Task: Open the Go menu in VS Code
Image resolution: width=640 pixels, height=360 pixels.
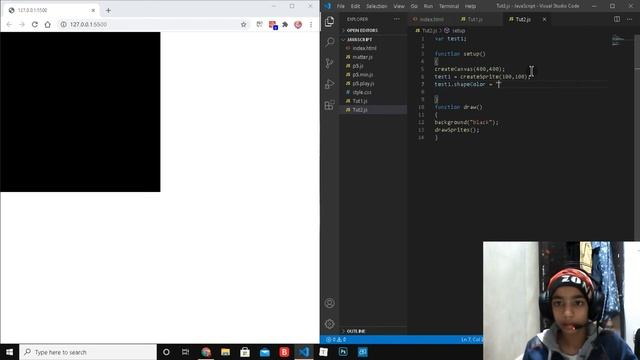Action: (x=414, y=6)
